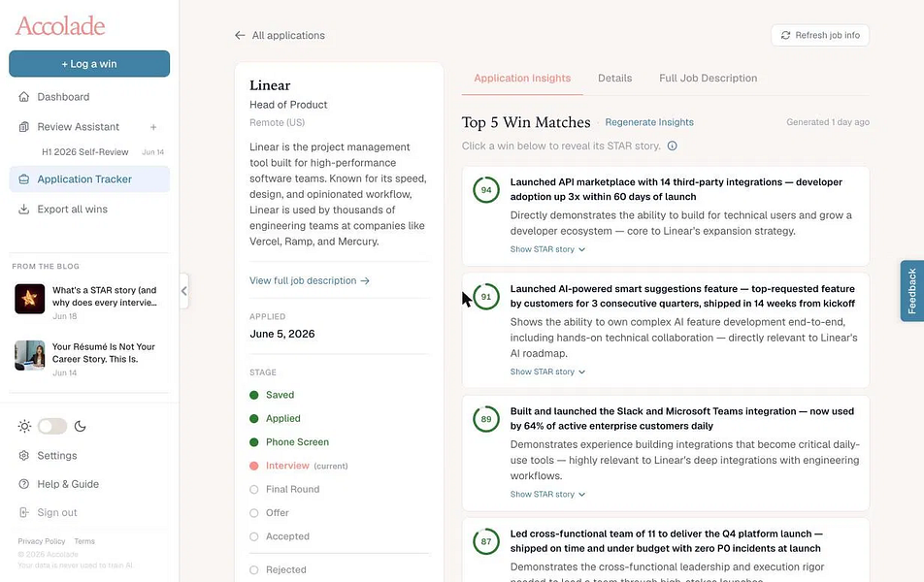924x582 pixels.
Task: Open the STAR story blog post thumbnail
Action: [29, 299]
